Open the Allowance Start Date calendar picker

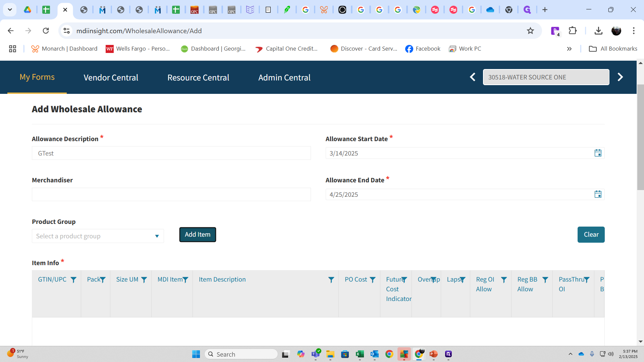pyautogui.click(x=598, y=153)
